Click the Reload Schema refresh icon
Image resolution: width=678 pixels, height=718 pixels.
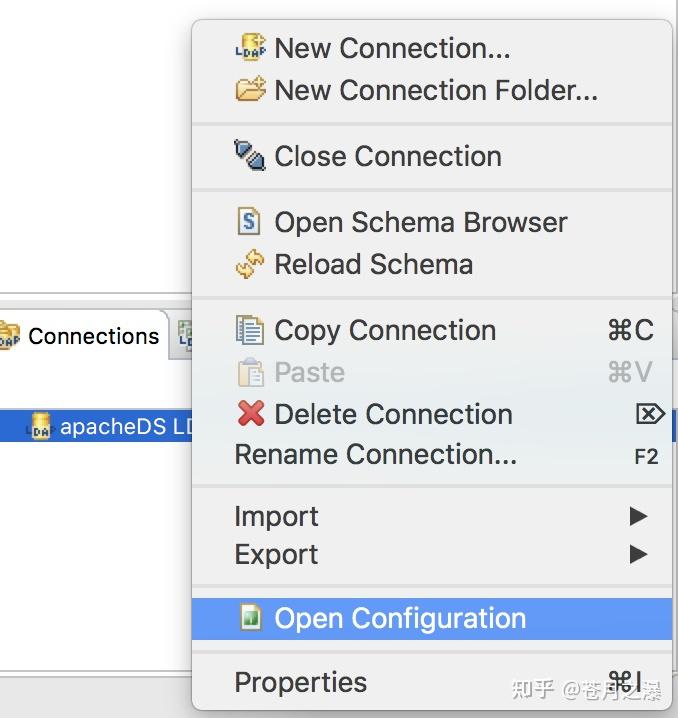click(249, 265)
